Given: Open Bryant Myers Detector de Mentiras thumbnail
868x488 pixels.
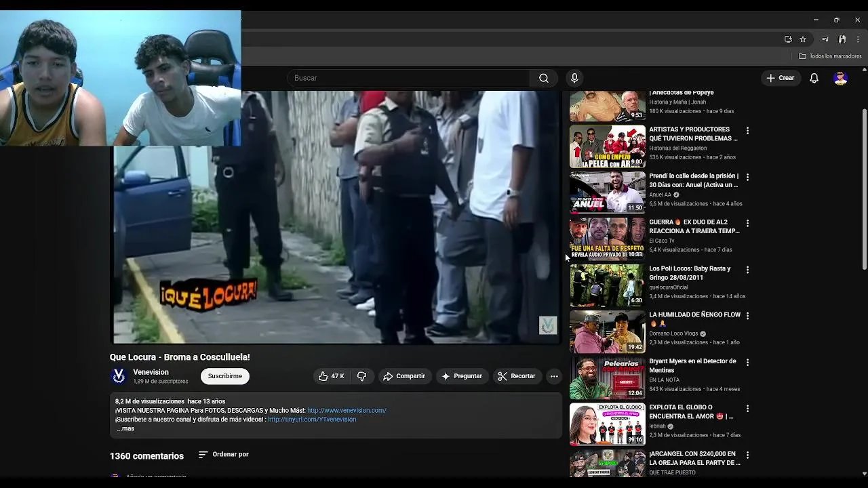Looking at the screenshot, I should (608, 378).
